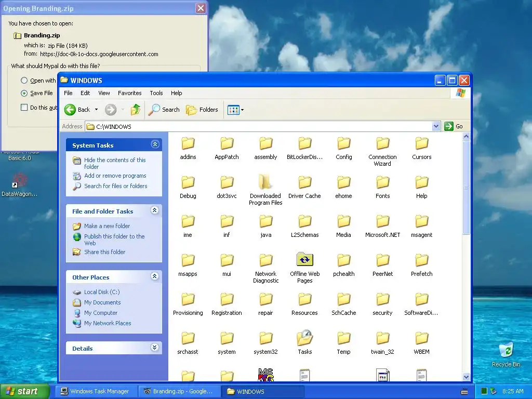Select the Prefetch folder icon
Viewport: 532px width, 399px height.
[x=422, y=261]
